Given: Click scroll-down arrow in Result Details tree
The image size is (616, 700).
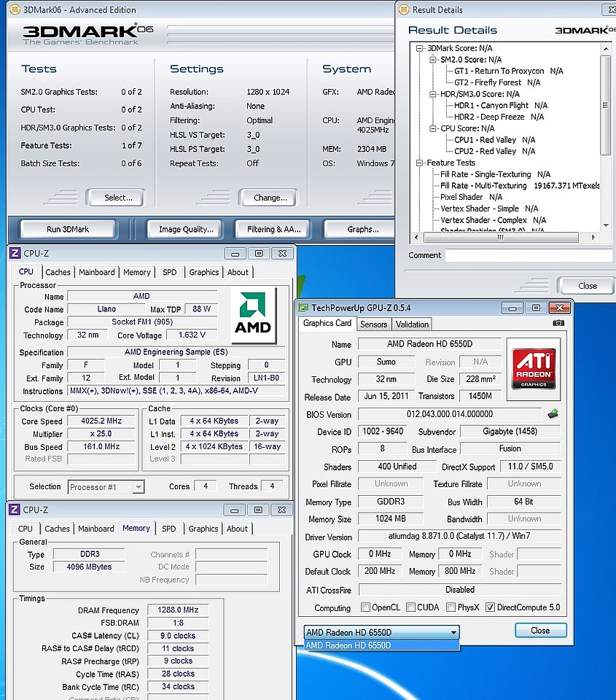Looking at the screenshot, I should click(606, 225).
